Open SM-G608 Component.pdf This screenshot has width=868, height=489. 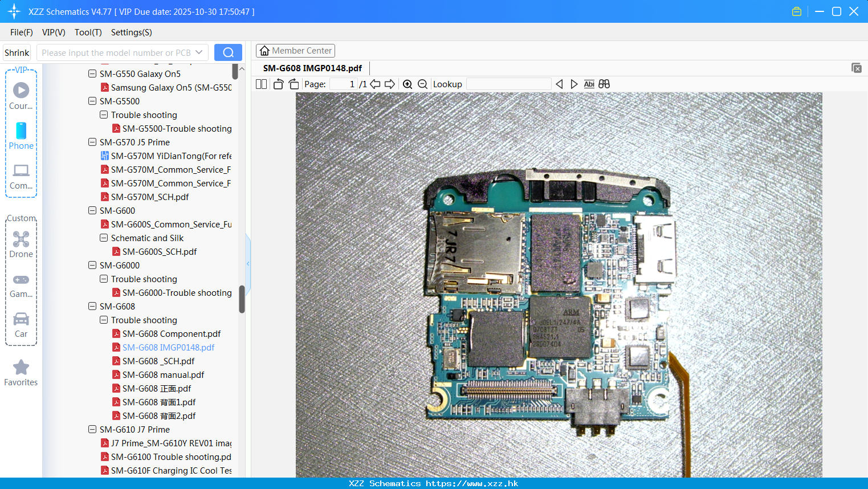(172, 334)
